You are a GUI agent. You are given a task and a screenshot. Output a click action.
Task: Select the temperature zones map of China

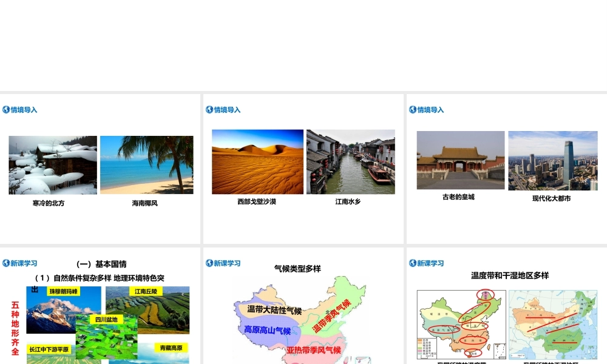[461, 325]
